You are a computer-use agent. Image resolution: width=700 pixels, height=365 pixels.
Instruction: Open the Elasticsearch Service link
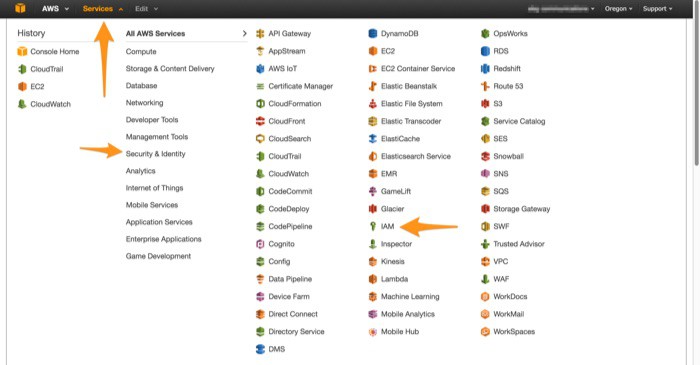pos(416,156)
